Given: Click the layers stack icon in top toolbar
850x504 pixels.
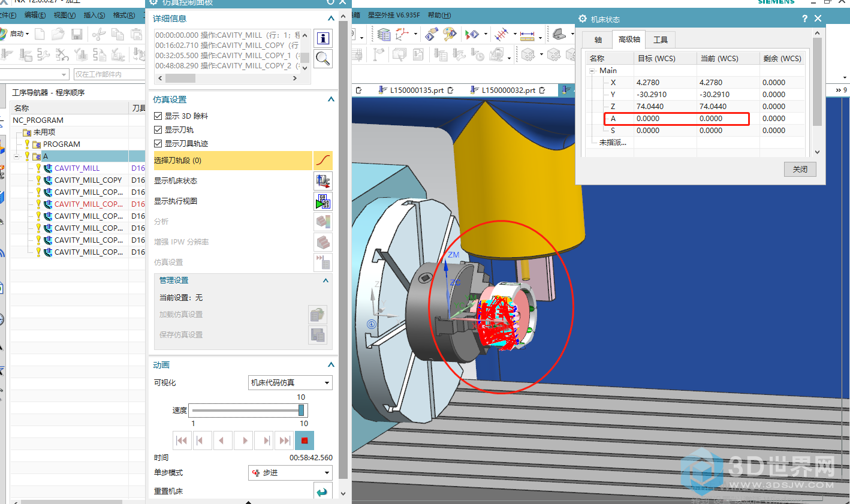Looking at the screenshot, I should (384, 35).
